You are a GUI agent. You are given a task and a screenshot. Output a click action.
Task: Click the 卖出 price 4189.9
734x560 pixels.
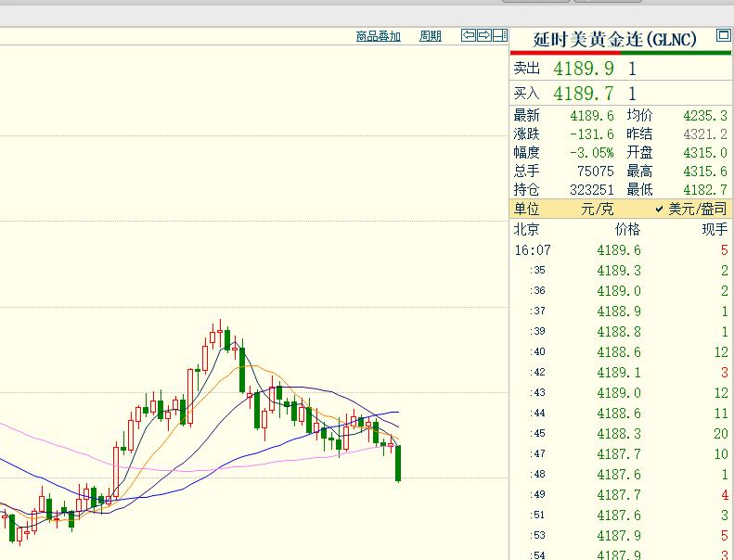pos(584,69)
